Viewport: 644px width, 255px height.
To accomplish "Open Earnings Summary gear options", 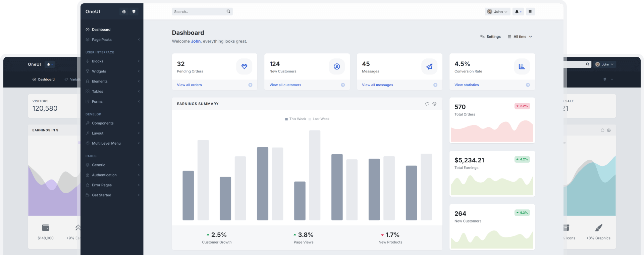I will (434, 104).
